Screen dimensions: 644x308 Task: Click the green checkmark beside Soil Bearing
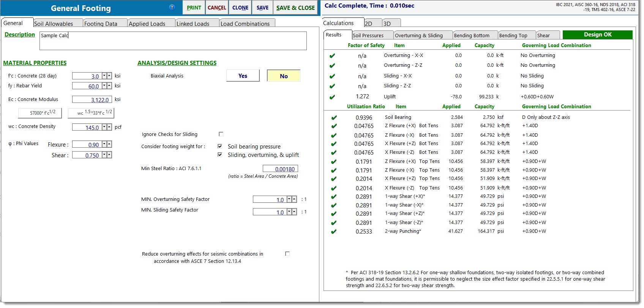[334, 118]
